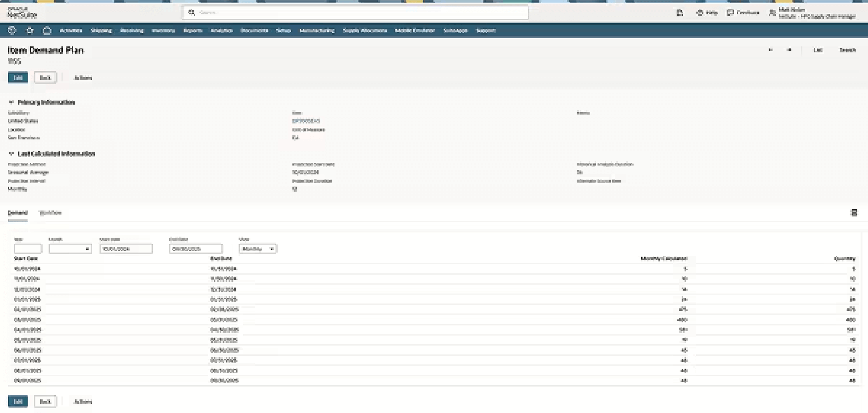Screen dimensions: 868x413
Task: Open the Month dropdown filter
Action: click(x=70, y=249)
